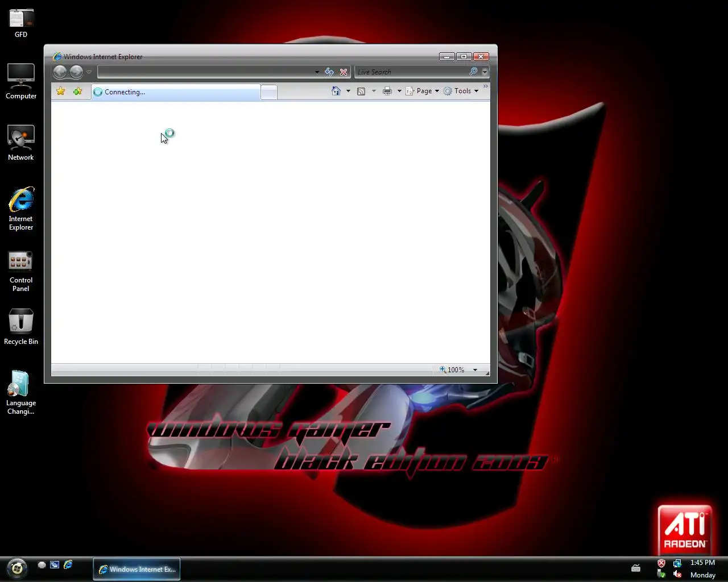This screenshot has width=728, height=582.
Task: Select the Recycle Bin desktop icon
Action: click(21, 327)
